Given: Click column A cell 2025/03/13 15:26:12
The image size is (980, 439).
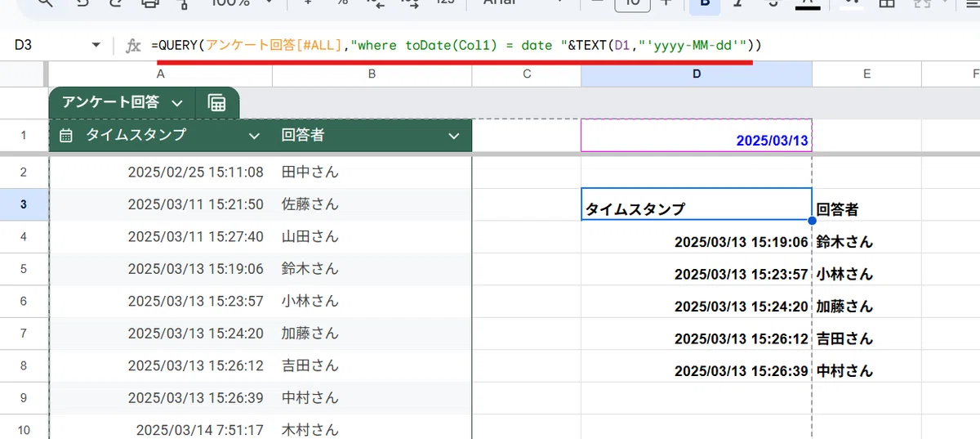Looking at the screenshot, I should coord(160,365).
